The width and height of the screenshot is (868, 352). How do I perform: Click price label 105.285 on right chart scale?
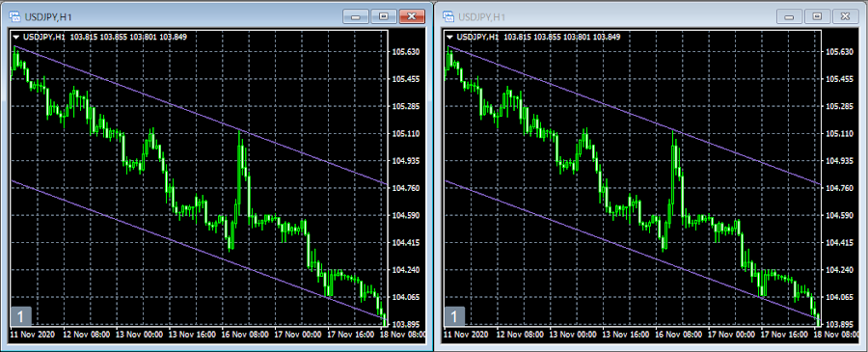coord(839,106)
